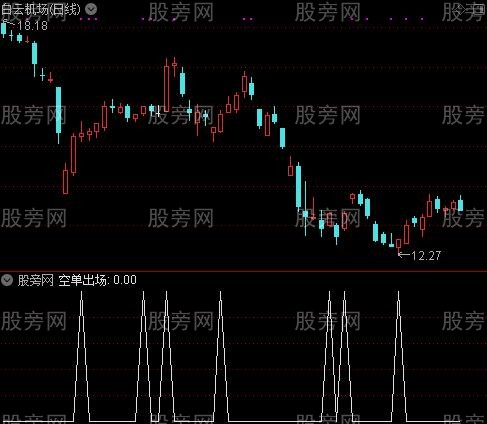
Task: Click the 股旁网 indicator name label
Action: pyautogui.click(x=36, y=280)
